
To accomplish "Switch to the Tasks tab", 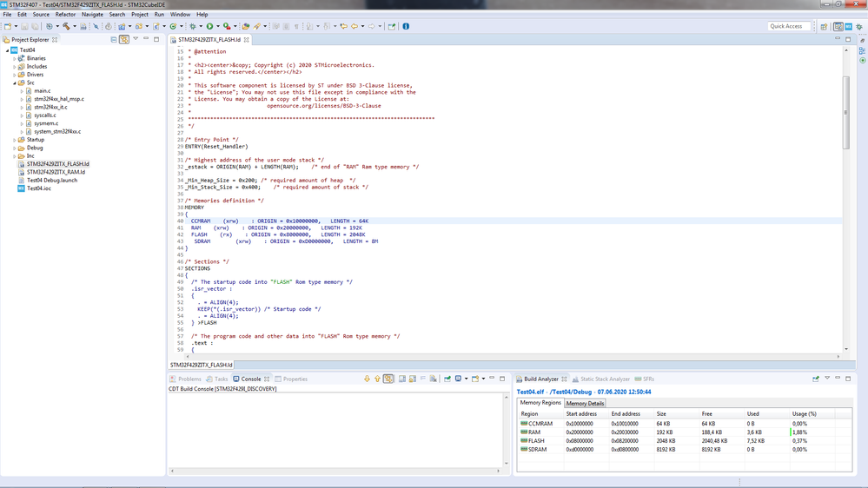I will coord(217,379).
